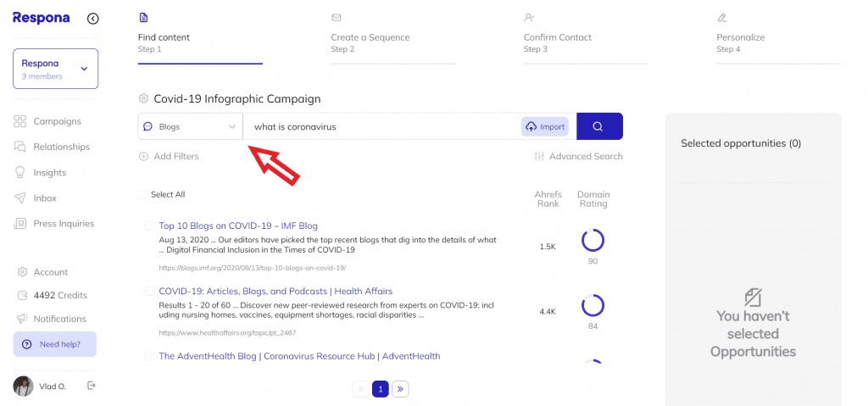Click the search query input field
The width and height of the screenshot is (868, 406).
[382, 126]
